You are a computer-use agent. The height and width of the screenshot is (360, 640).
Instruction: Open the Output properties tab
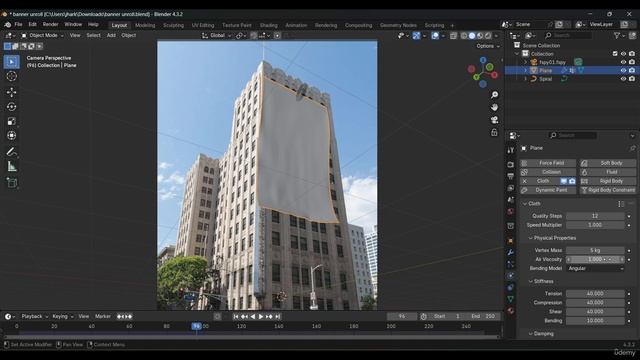[x=511, y=176]
